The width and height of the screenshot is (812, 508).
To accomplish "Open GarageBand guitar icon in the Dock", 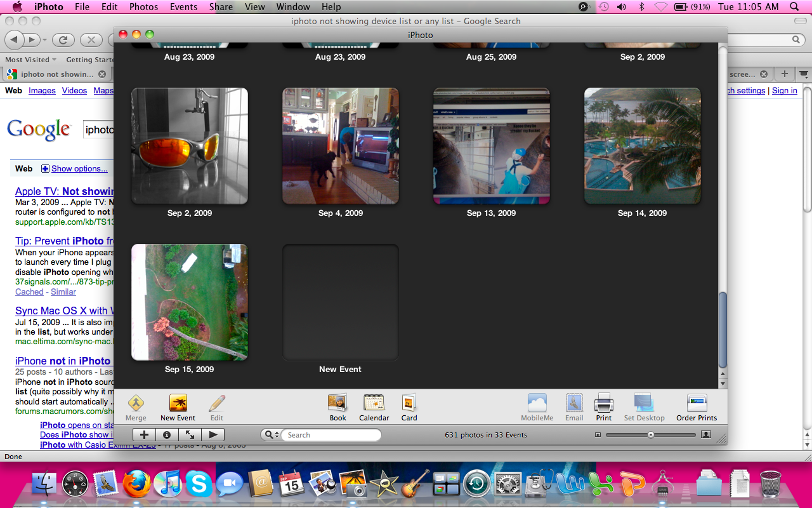I will click(x=415, y=485).
